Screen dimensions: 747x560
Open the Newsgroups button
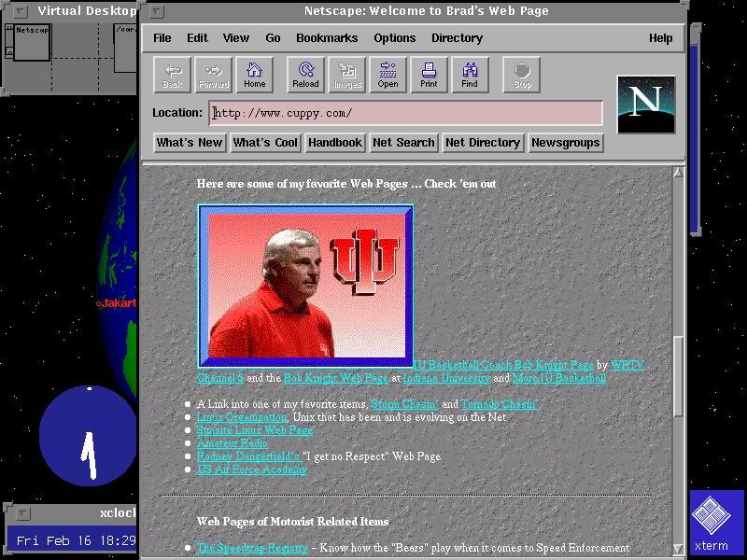(x=566, y=143)
